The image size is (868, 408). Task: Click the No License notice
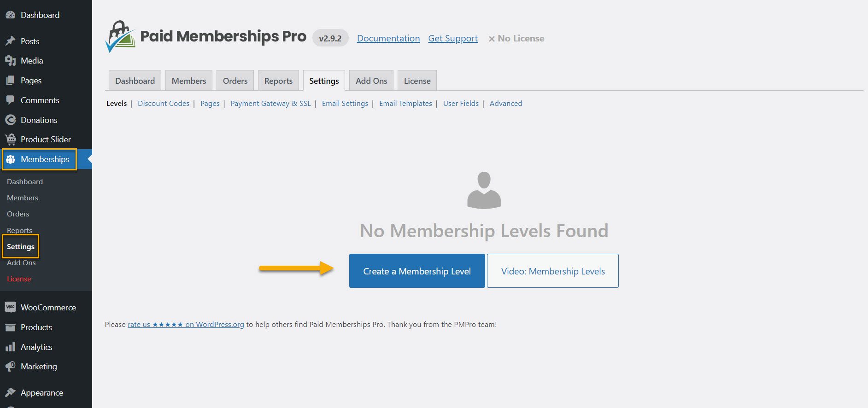(x=516, y=38)
